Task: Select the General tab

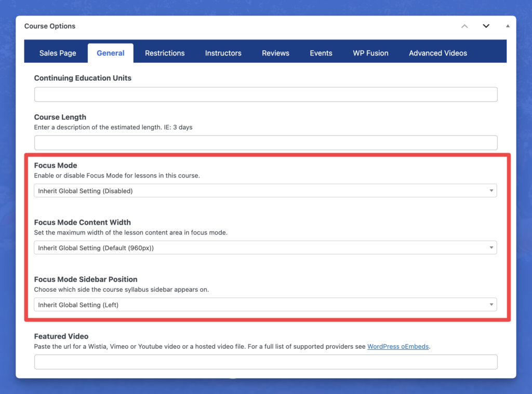Action: pos(111,53)
